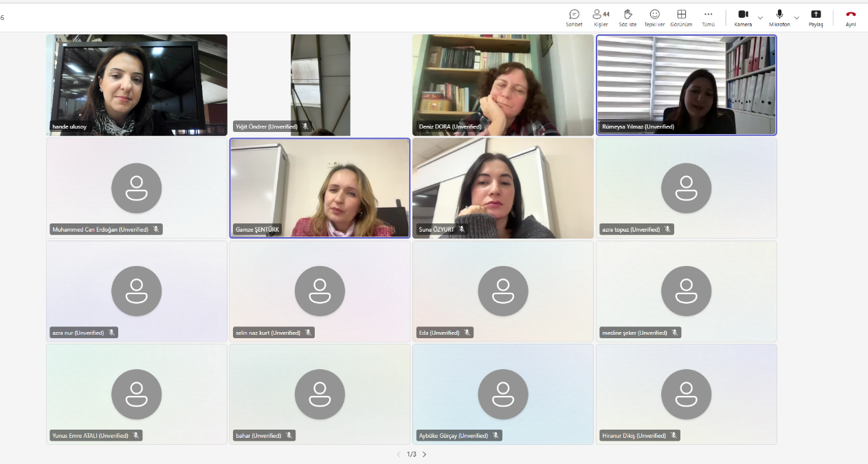Open Tepki ver reactions
Image resolution: width=868 pixels, height=464 pixels.
(x=654, y=17)
